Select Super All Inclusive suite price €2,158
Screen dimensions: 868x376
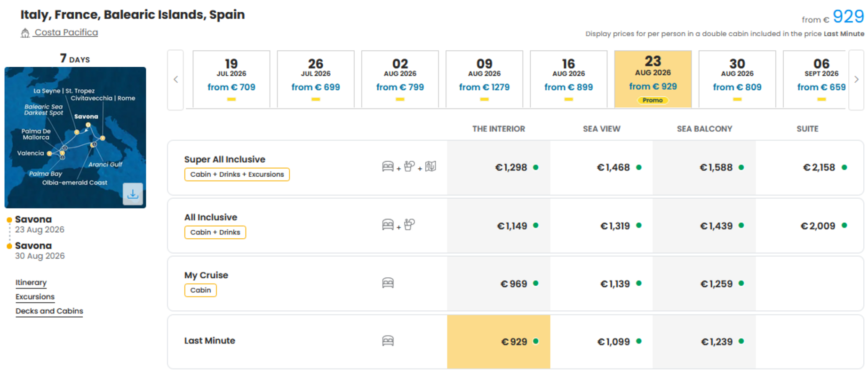[x=809, y=167]
